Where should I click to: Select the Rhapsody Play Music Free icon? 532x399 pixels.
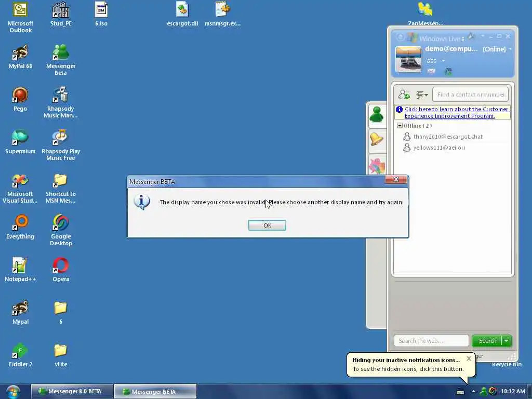[61, 145]
